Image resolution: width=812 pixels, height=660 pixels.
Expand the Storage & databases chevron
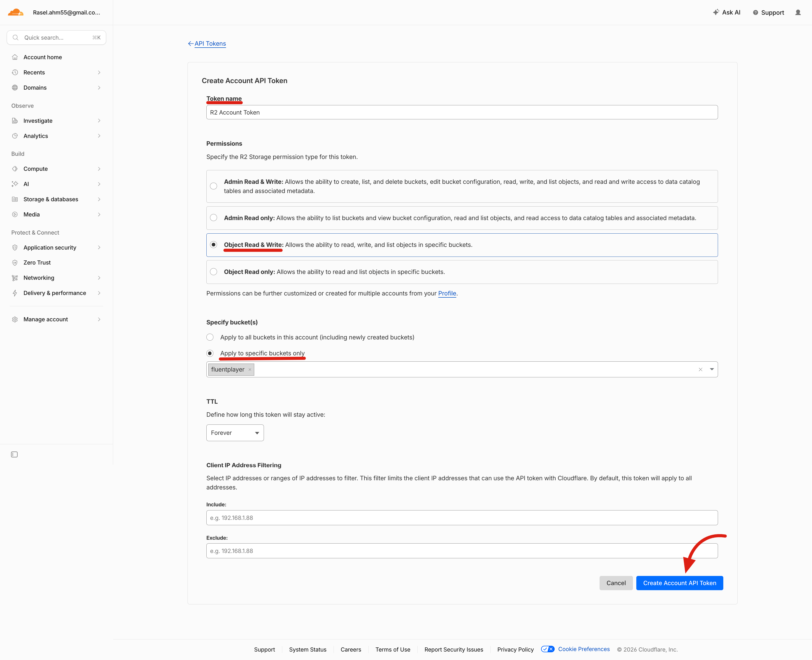(x=99, y=199)
